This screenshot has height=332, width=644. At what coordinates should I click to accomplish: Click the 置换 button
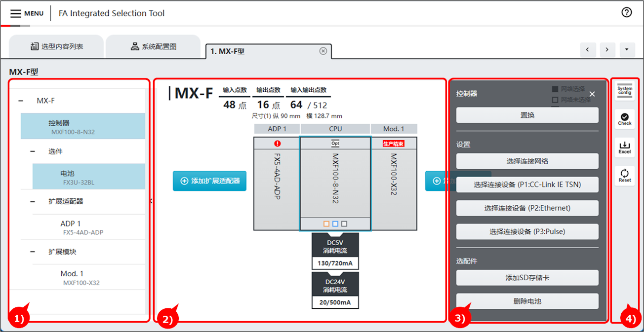click(527, 115)
